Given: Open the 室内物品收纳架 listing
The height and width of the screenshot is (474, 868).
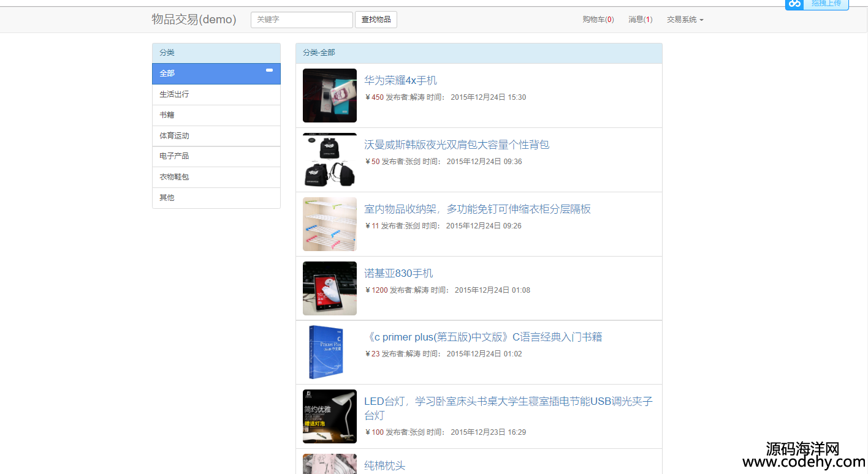Looking at the screenshot, I should pos(478,209).
